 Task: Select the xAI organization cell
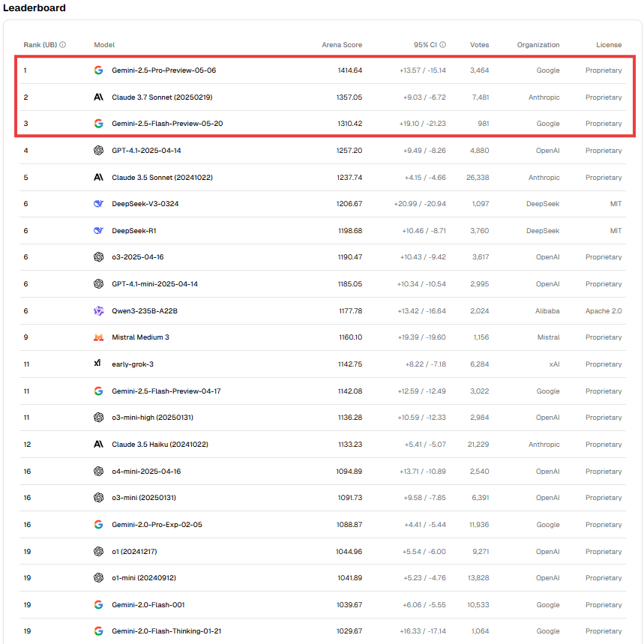[554, 364]
